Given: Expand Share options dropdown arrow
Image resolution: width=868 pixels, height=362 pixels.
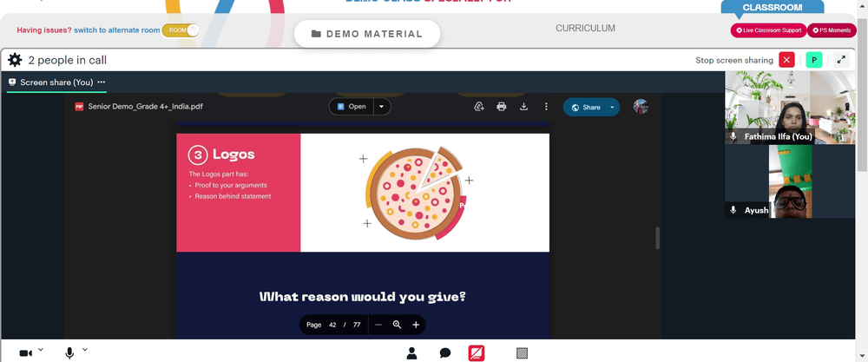Looking at the screenshot, I should point(612,108).
